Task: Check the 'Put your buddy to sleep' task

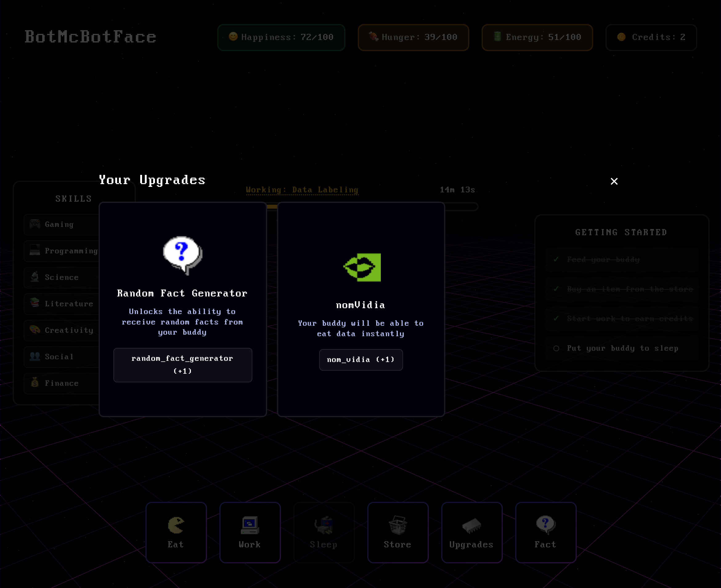Action: 556,348
